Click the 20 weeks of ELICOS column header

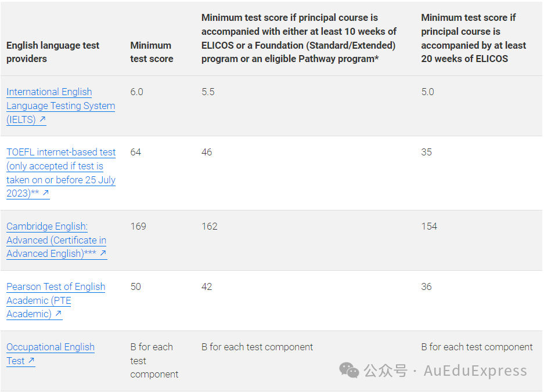(473, 38)
